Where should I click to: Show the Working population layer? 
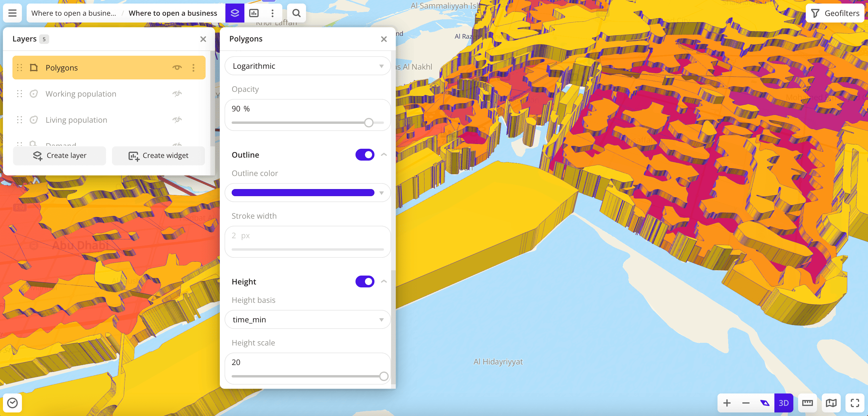(x=177, y=94)
